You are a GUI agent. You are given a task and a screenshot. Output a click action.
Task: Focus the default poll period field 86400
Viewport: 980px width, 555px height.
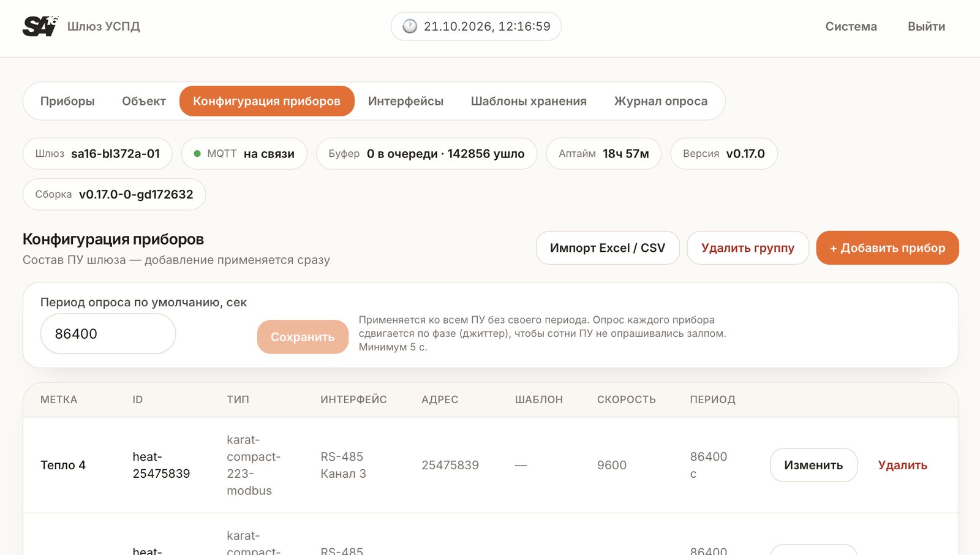coord(108,334)
